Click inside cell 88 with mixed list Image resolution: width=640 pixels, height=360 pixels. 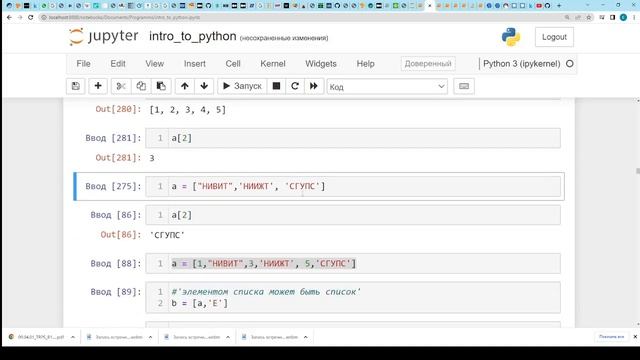point(353,264)
